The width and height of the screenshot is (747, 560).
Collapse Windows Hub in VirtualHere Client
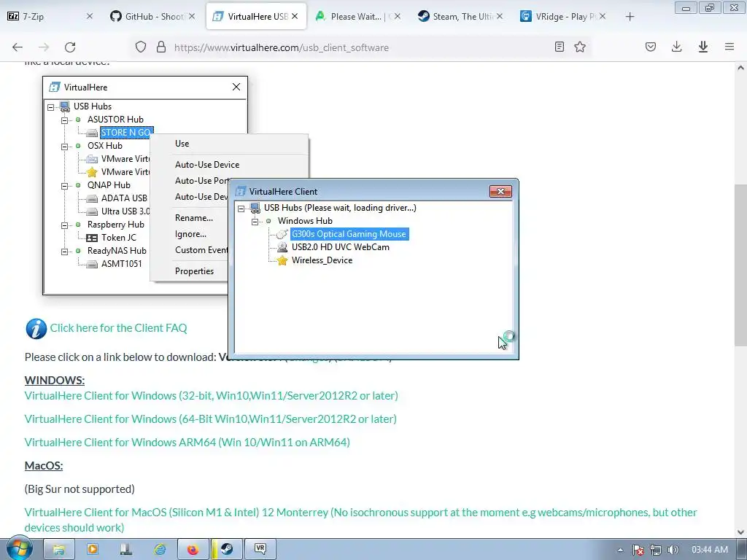[255, 222]
